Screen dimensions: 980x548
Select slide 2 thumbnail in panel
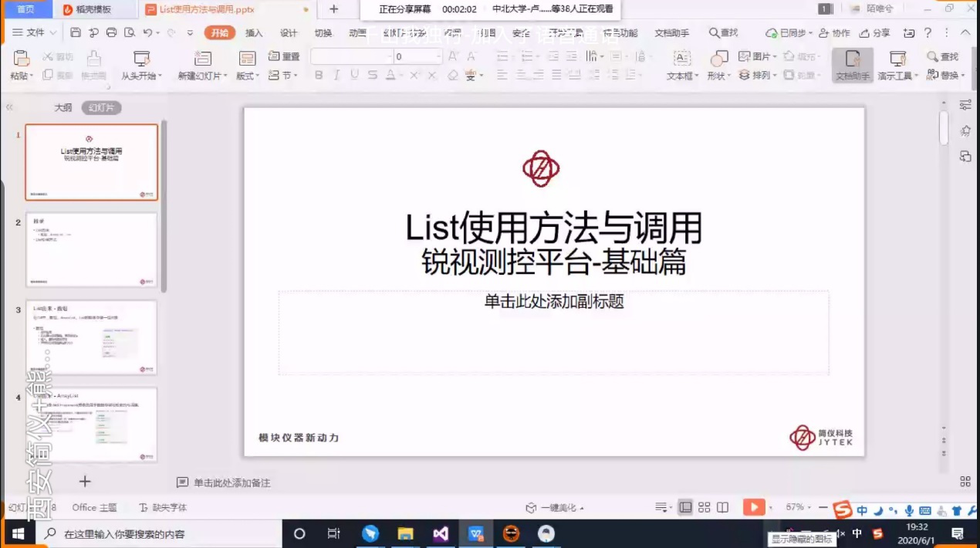pos(91,250)
